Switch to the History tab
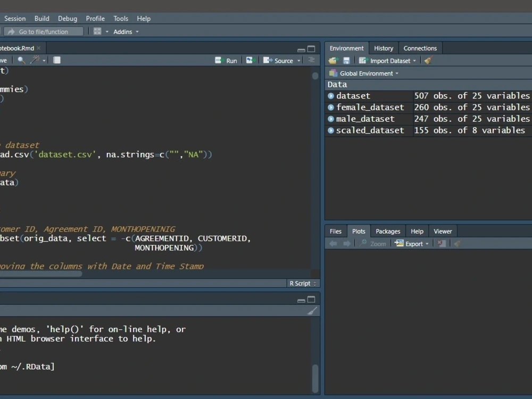The height and width of the screenshot is (399, 532). coord(384,48)
